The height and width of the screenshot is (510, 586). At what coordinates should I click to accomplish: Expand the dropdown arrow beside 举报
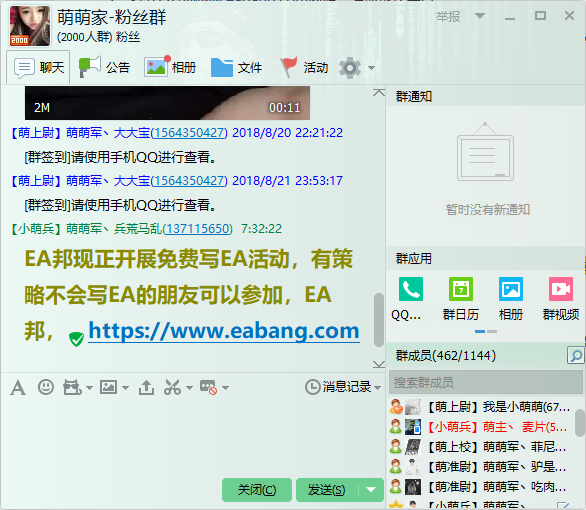[x=480, y=16]
